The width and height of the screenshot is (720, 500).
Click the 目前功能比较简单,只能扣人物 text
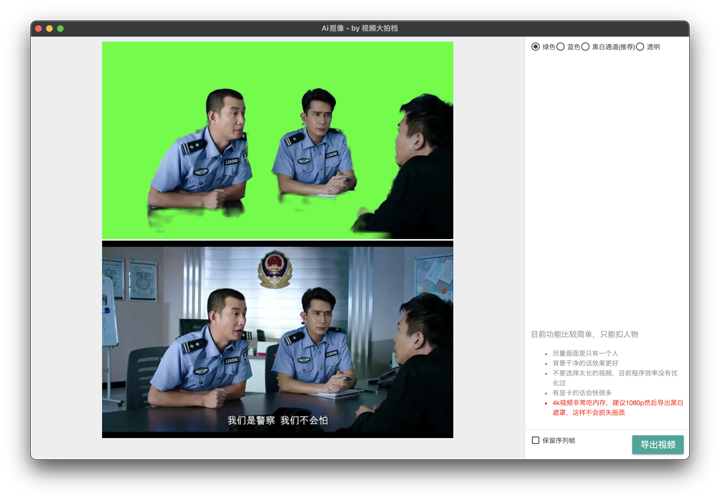(585, 334)
